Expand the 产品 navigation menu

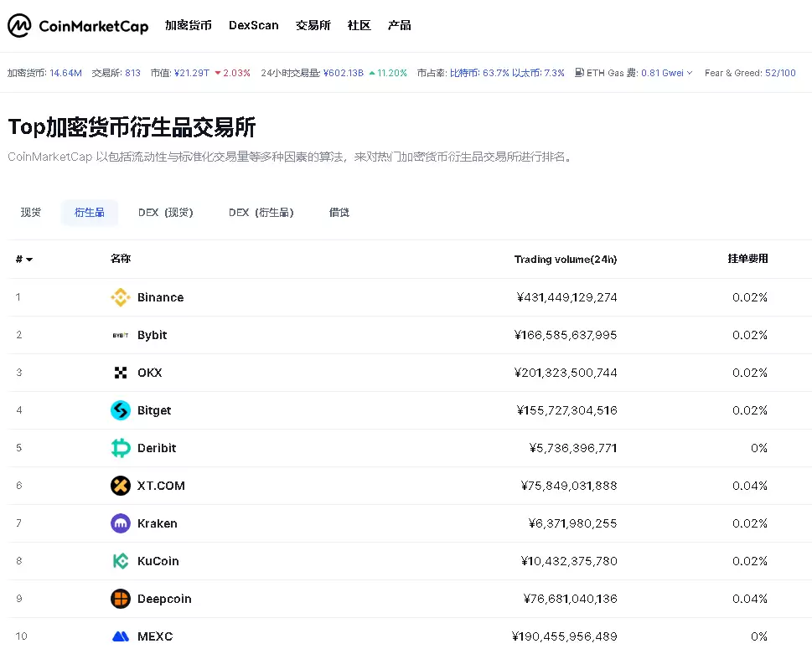tap(400, 25)
